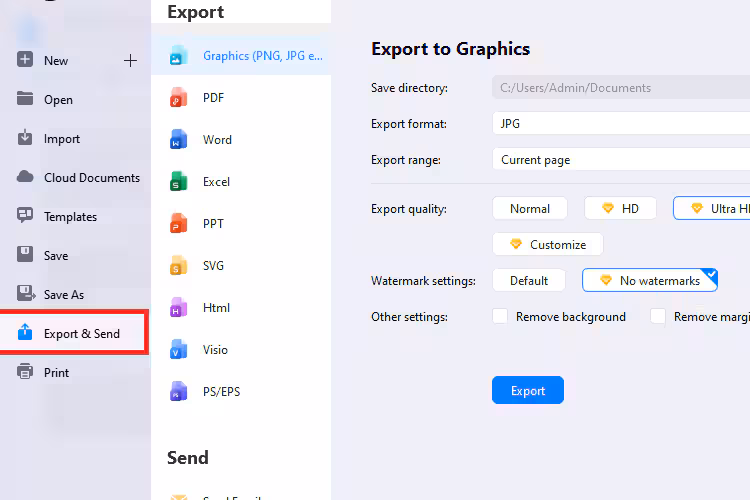Click the SVG export icon
The width and height of the screenshot is (750, 500).
tap(179, 266)
